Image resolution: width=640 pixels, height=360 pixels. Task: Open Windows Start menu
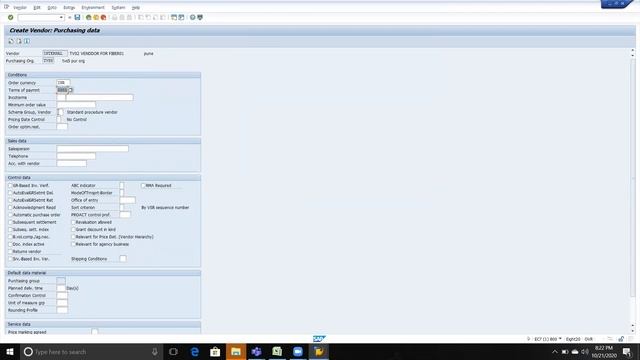(x=10, y=351)
